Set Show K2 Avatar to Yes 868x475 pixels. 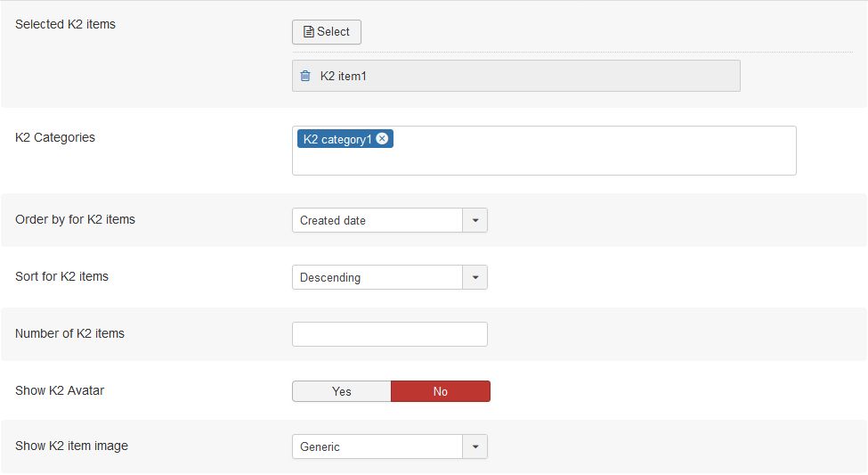tap(342, 391)
